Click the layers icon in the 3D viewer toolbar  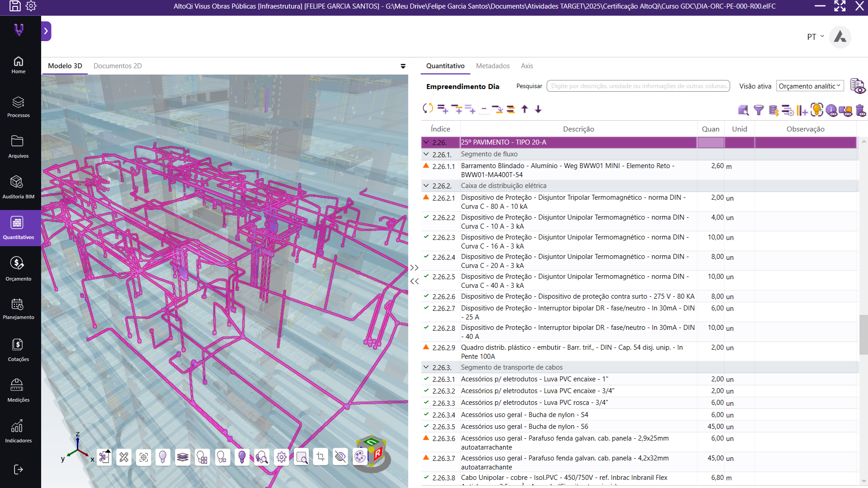(183, 457)
